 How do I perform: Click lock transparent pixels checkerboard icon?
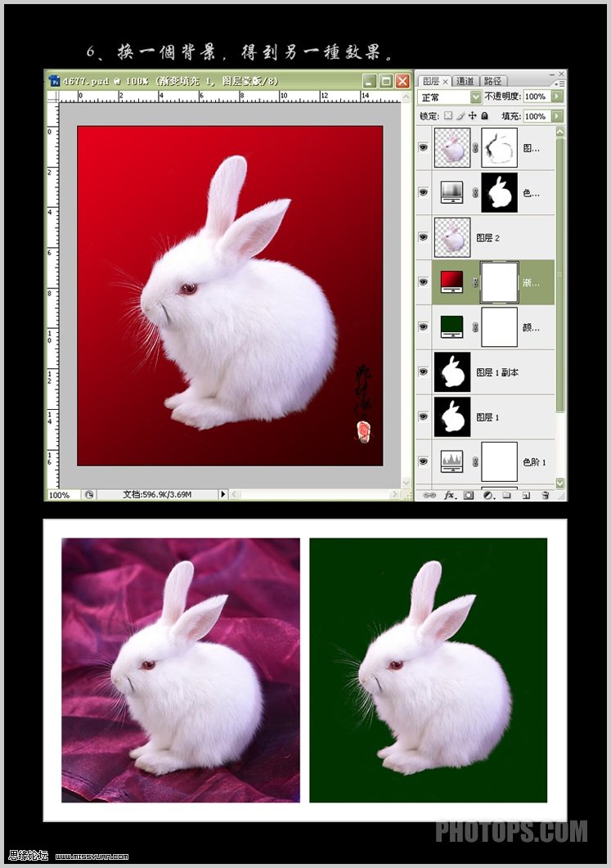click(x=447, y=115)
